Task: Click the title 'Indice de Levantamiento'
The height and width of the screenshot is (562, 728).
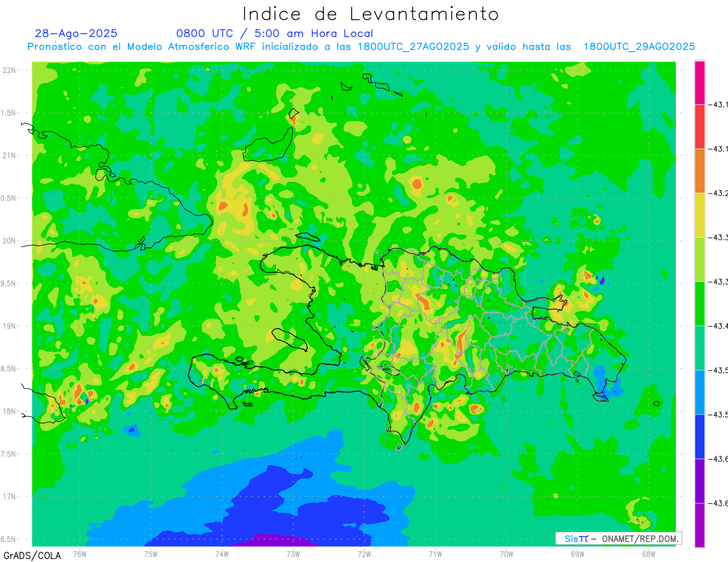Action: click(371, 14)
